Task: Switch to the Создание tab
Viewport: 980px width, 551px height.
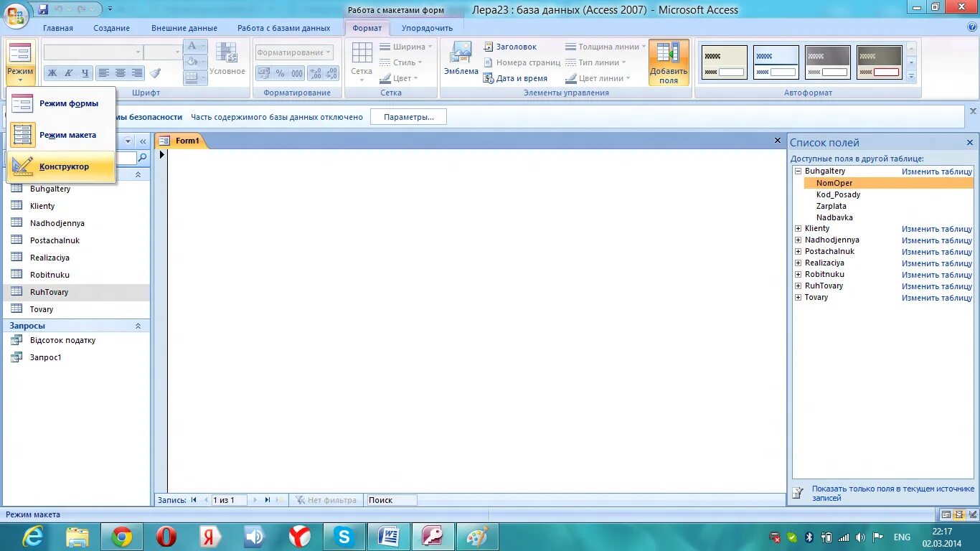Action: [x=112, y=28]
